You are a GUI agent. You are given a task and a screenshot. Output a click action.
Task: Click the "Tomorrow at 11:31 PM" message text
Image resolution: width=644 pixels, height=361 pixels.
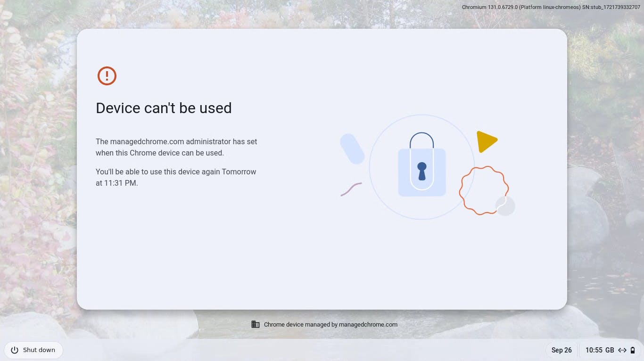176,177
